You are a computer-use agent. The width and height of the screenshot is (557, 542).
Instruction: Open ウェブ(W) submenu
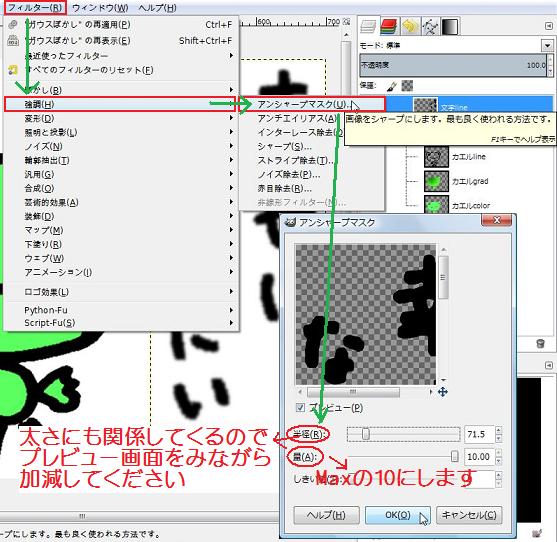click(121, 258)
